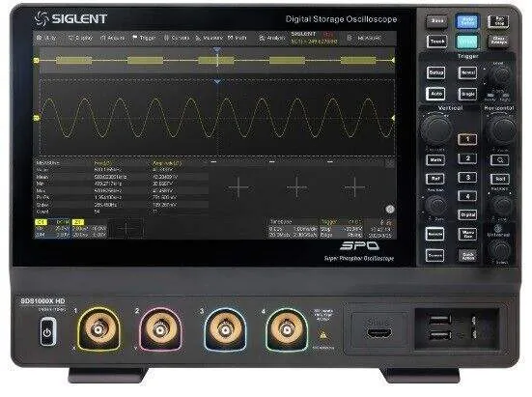
Task: Touch the upper front USB port
Action: tap(440, 320)
